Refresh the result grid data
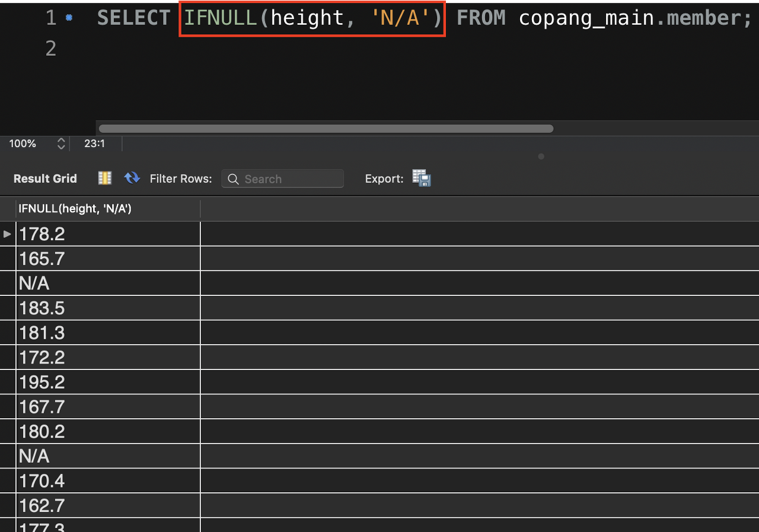Viewport: 759px width, 532px height. click(132, 178)
